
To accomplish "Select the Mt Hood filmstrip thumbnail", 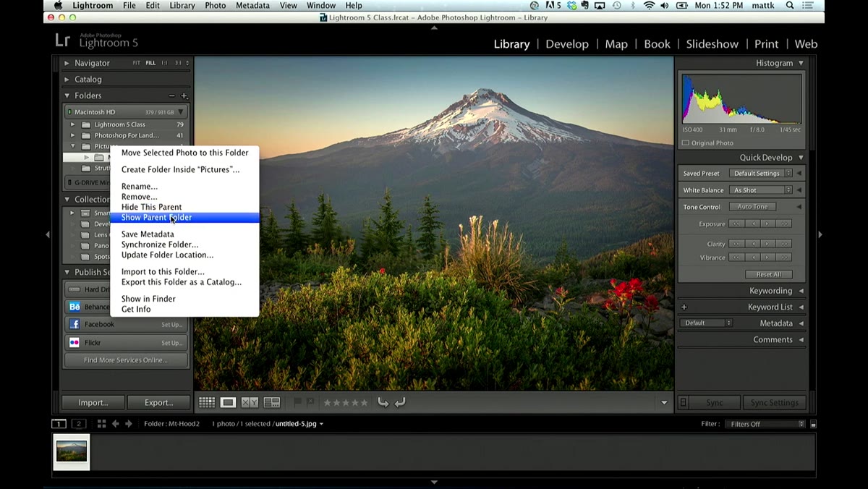I will click(72, 451).
